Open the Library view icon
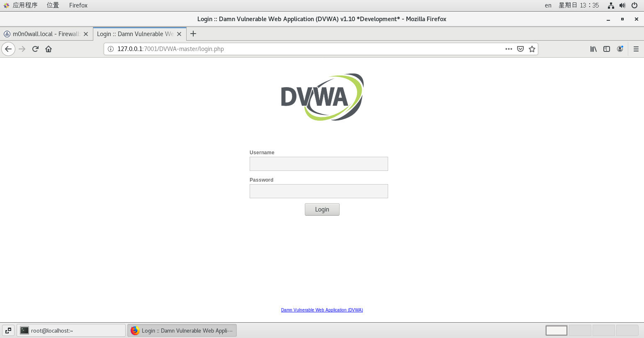The height and width of the screenshot is (338, 644). click(593, 49)
